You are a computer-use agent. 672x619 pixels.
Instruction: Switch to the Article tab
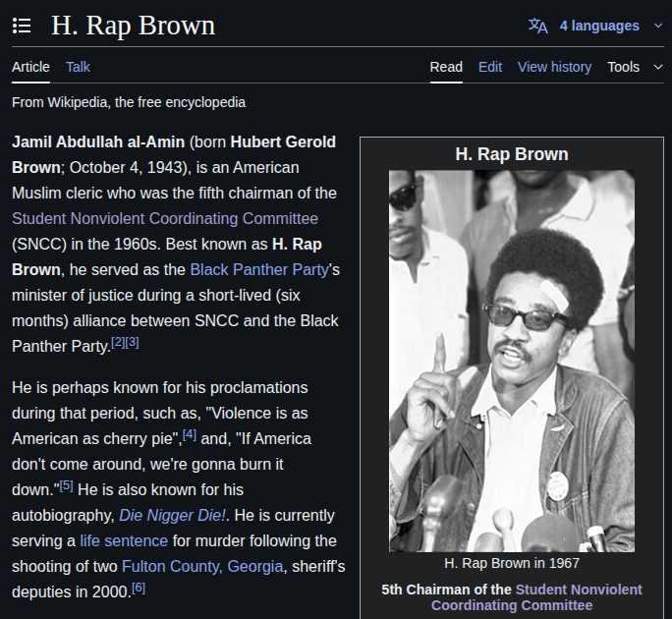point(30,67)
